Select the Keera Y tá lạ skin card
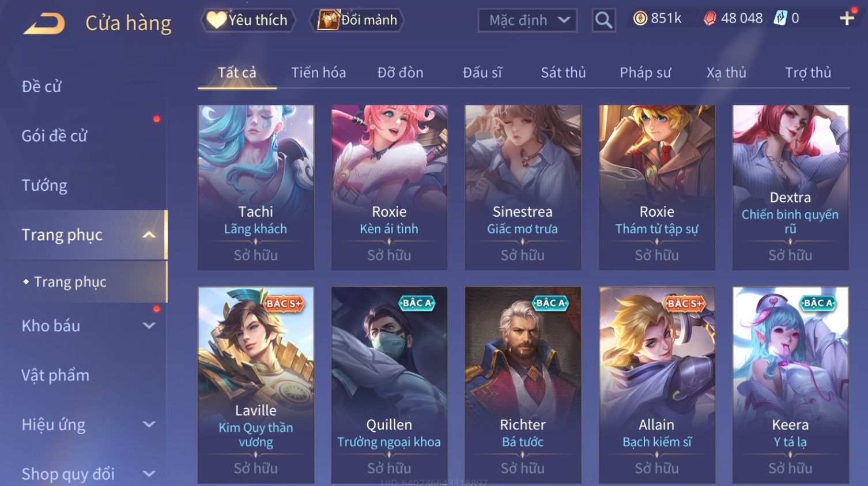 tap(790, 385)
